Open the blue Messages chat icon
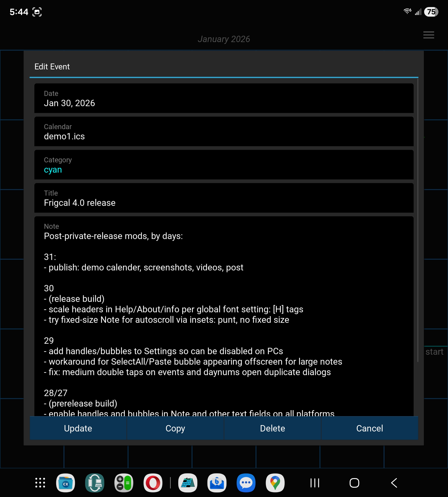448x497 pixels. tap(246, 483)
